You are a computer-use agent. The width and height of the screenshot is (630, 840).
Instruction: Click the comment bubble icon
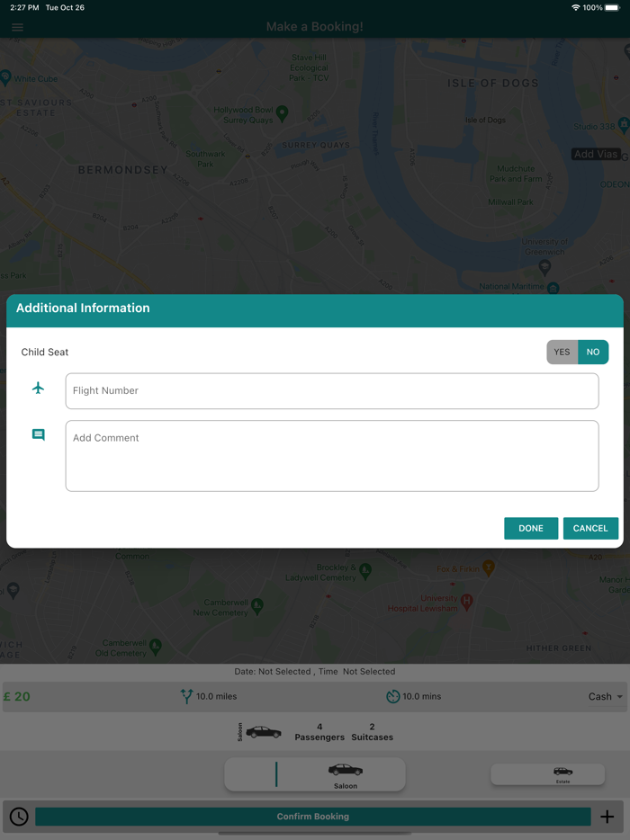[38, 434]
